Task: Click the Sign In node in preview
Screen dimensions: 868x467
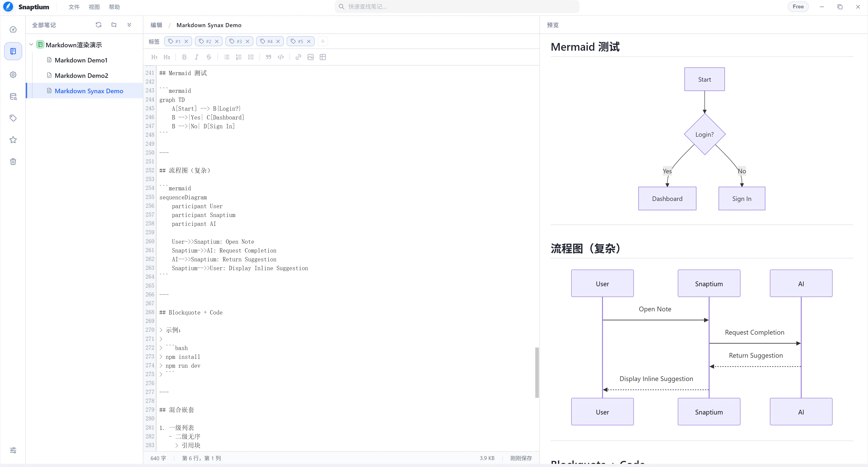Action: (742, 199)
